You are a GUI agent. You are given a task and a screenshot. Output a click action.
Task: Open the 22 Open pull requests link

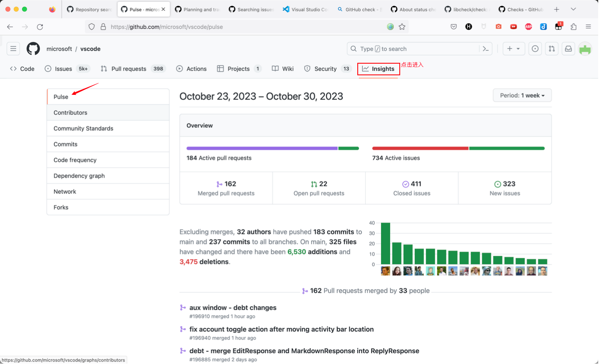pos(319,188)
